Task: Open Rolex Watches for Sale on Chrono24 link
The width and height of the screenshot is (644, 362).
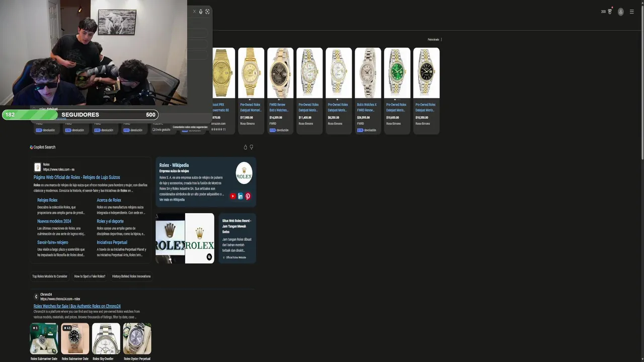Action: [77, 306]
